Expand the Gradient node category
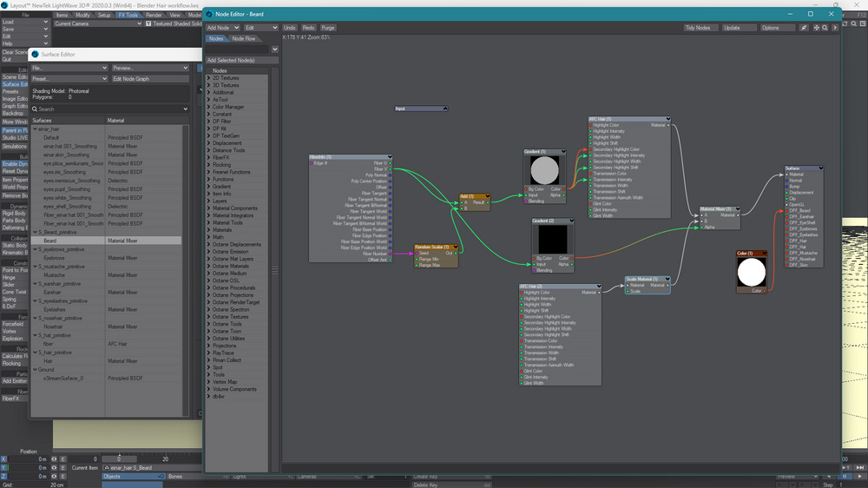This screenshot has width=868, height=488. (x=208, y=187)
